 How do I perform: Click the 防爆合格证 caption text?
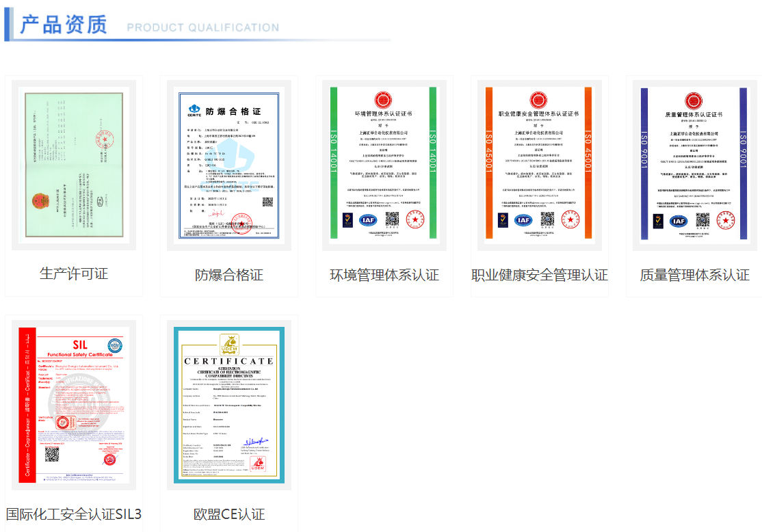[x=229, y=276]
